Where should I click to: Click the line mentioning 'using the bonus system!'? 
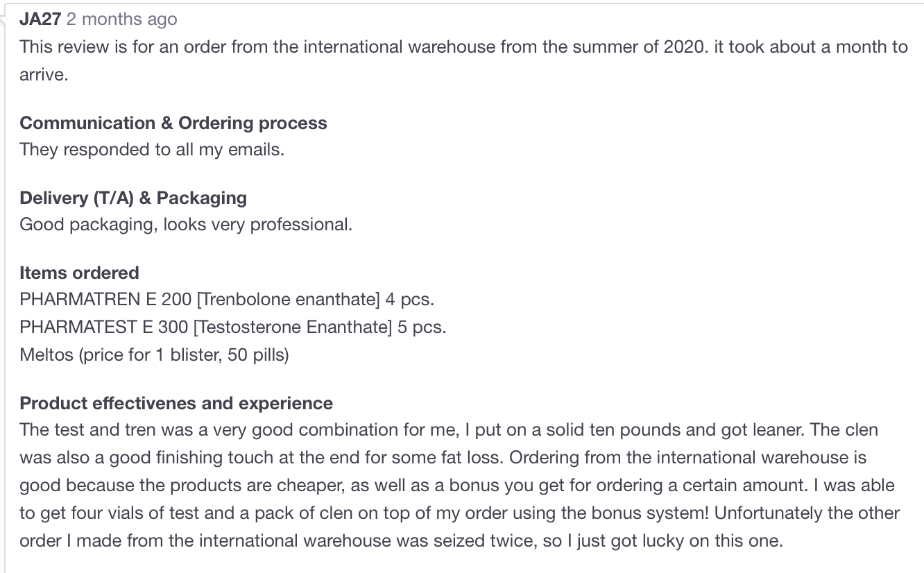(459, 513)
